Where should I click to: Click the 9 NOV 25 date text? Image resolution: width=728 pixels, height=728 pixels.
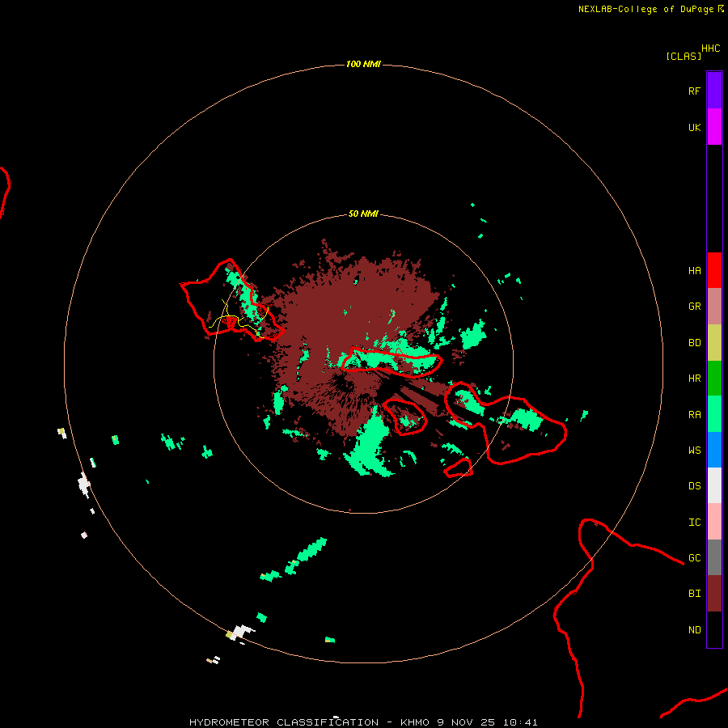pos(466,722)
